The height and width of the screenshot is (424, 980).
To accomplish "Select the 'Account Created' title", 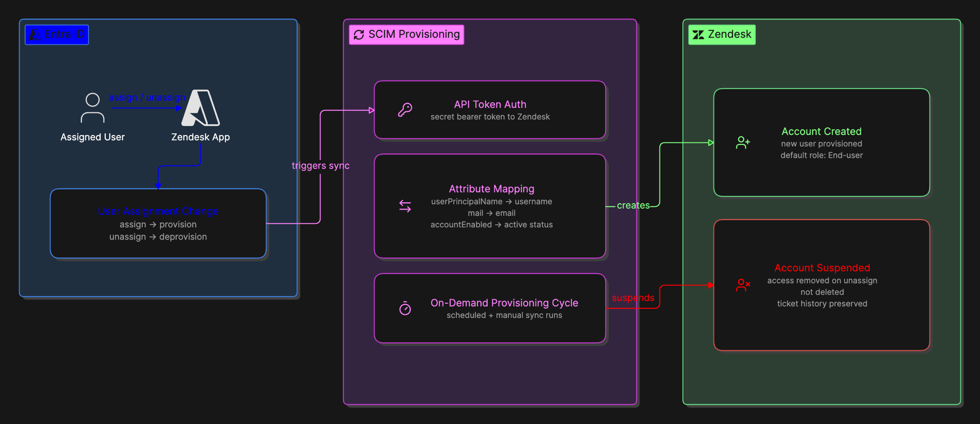I will click(821, 131).
